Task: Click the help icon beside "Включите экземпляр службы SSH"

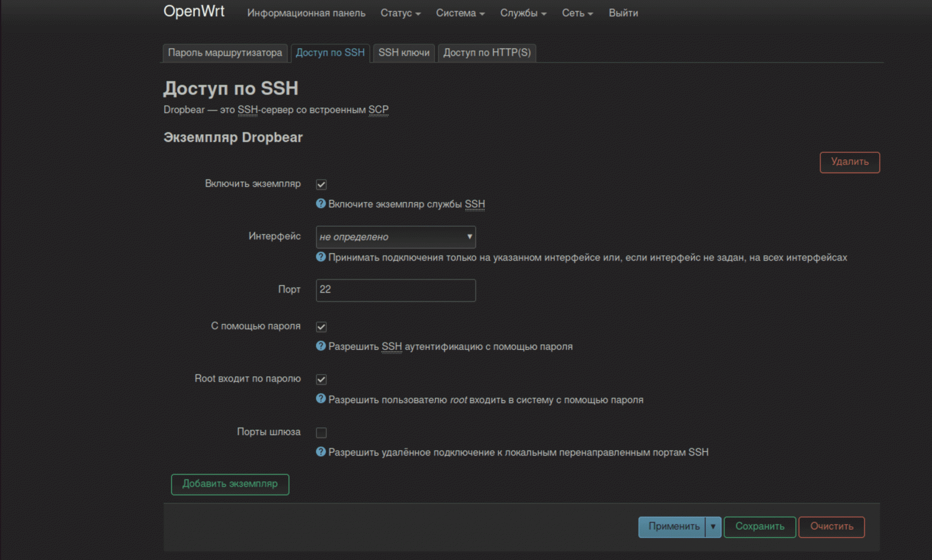Action: [x=321, y=204]
